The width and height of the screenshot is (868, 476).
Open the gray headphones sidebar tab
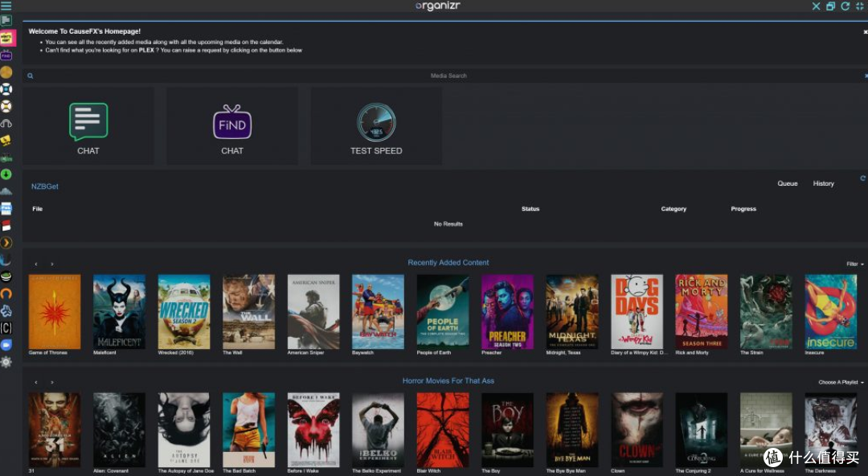6,124
